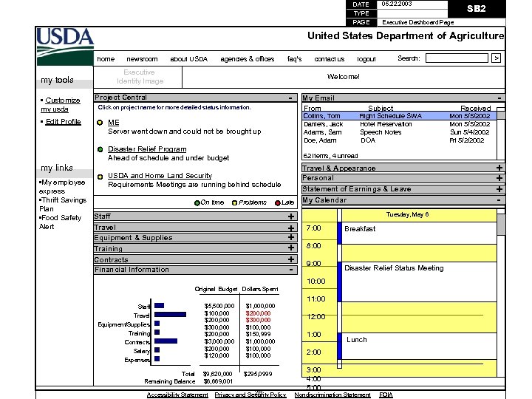532x399 pixels.
Task: Expand the Equipment & Supplies section
Action: (x=291, y=237)
